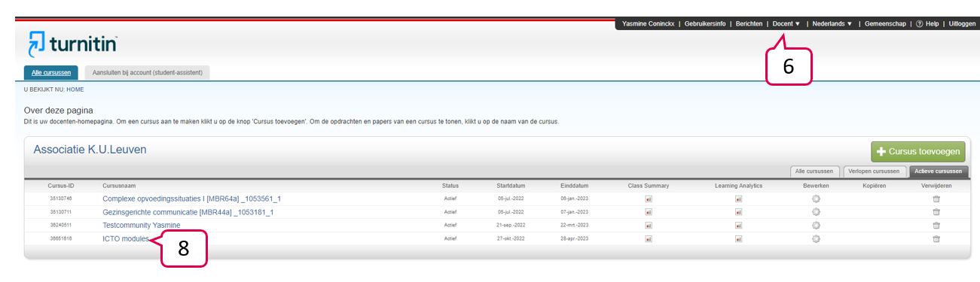Viewport: 980px width, 282px height.
Task: Open Aansluiten bij account (student-assistent) tab
Action: click(147, 73)
